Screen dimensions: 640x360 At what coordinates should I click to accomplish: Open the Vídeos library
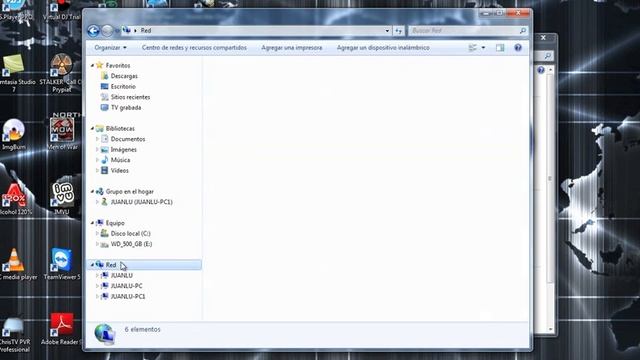pyautogui.click(x=119, y=171)
